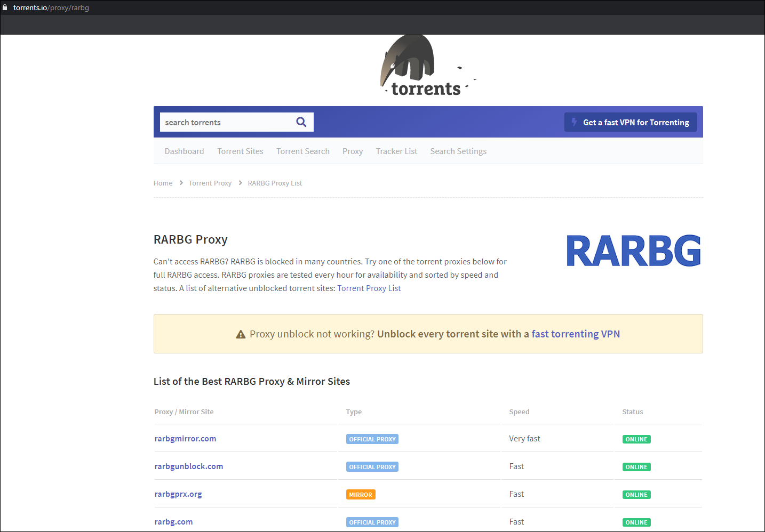Click Get a fast VPN for Torrenting

[x=631, y=122]
